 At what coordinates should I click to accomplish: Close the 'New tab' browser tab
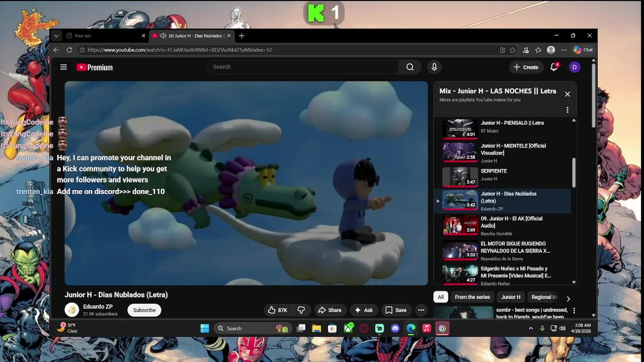click(143, 36)
